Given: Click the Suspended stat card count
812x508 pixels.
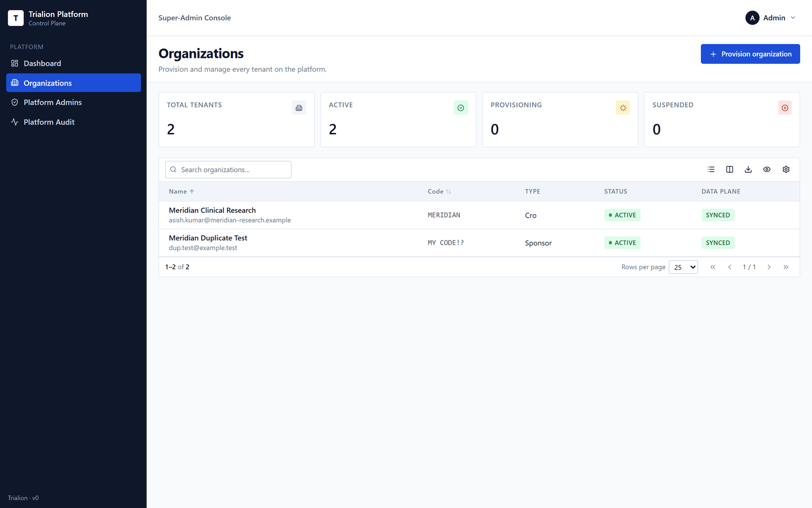Looking at the screenshot, I should pos(656,130).
